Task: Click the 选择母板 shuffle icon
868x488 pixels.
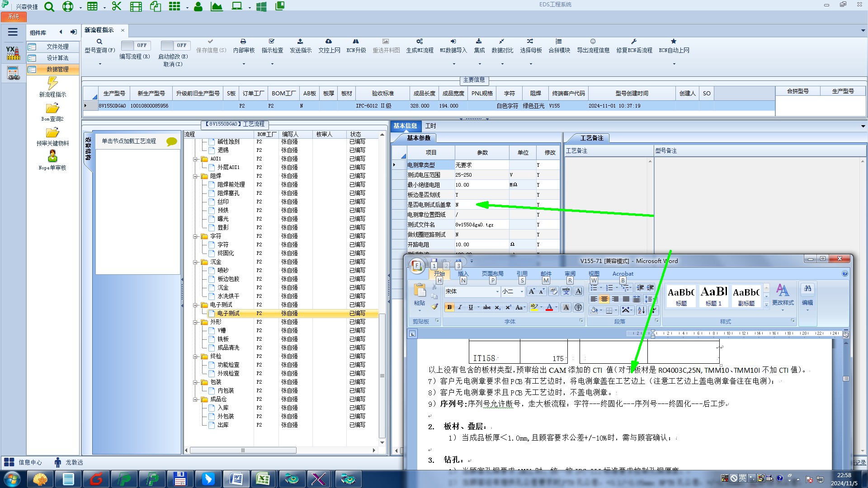Action: 530,41
